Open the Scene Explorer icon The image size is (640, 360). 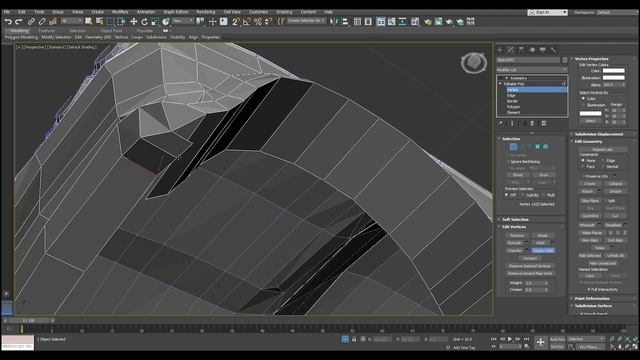tap(358, 22)
